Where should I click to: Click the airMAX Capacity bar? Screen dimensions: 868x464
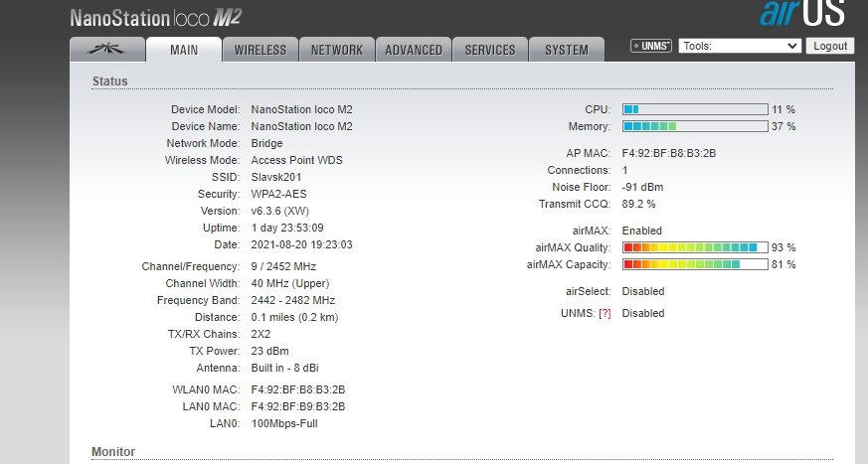pyautogui.click(x=695, y=264)
